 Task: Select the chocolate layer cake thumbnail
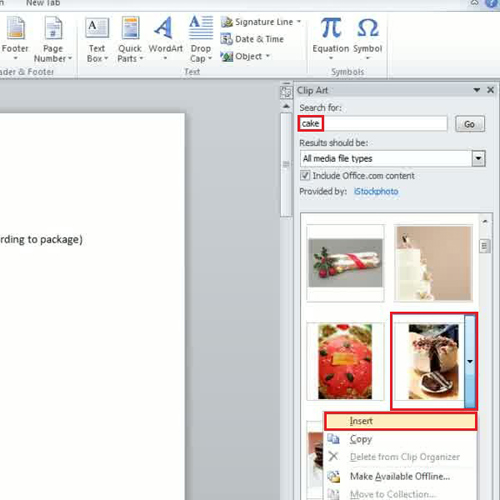pos(433,361)
